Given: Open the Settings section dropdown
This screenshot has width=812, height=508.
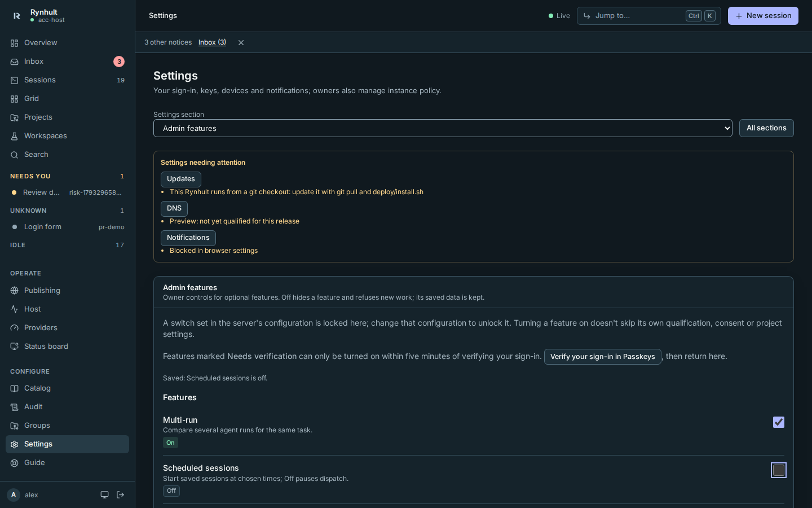Looking at the screenshot, I should [x=443, y=128].
